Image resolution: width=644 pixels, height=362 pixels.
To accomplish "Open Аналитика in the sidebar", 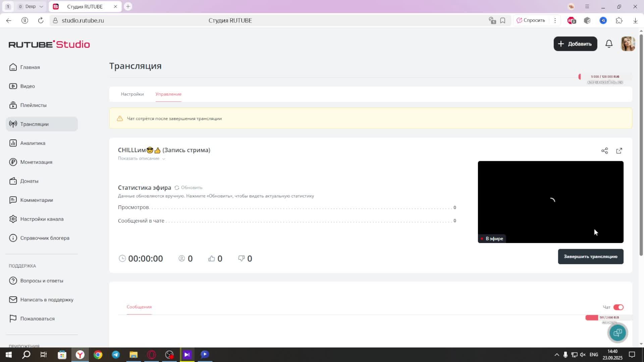I will [33, 143].
